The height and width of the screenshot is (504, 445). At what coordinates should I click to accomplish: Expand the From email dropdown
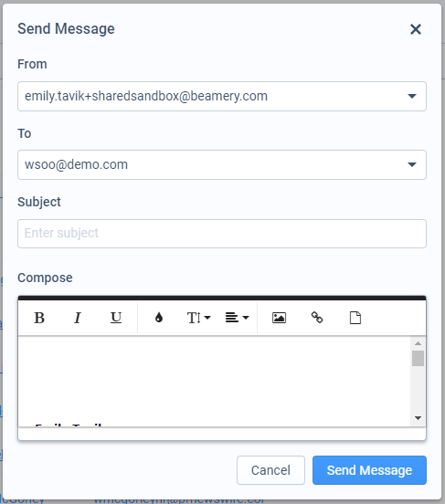click(x=412, y=96)
